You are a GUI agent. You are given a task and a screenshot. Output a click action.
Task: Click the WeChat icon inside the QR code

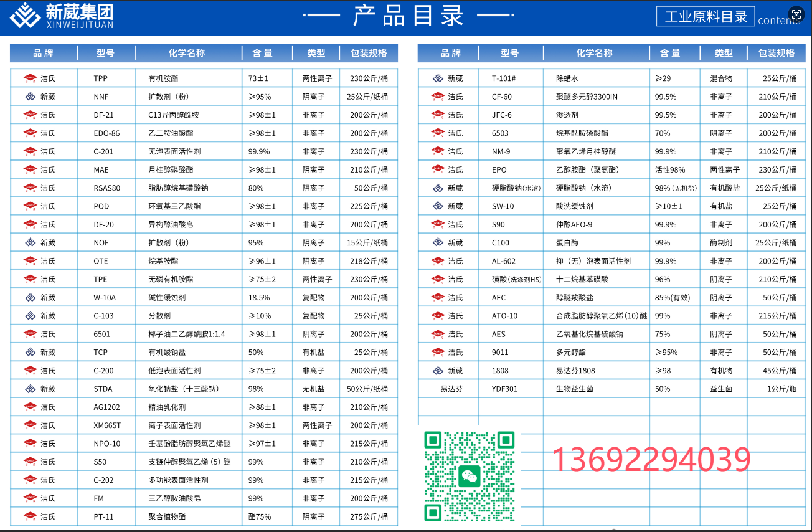click(471, 475)
